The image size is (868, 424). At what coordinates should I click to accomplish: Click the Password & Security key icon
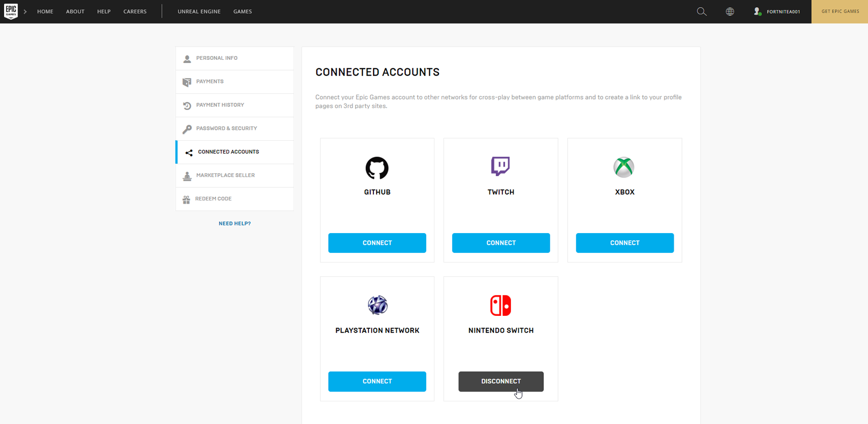(x=187, y=129)
